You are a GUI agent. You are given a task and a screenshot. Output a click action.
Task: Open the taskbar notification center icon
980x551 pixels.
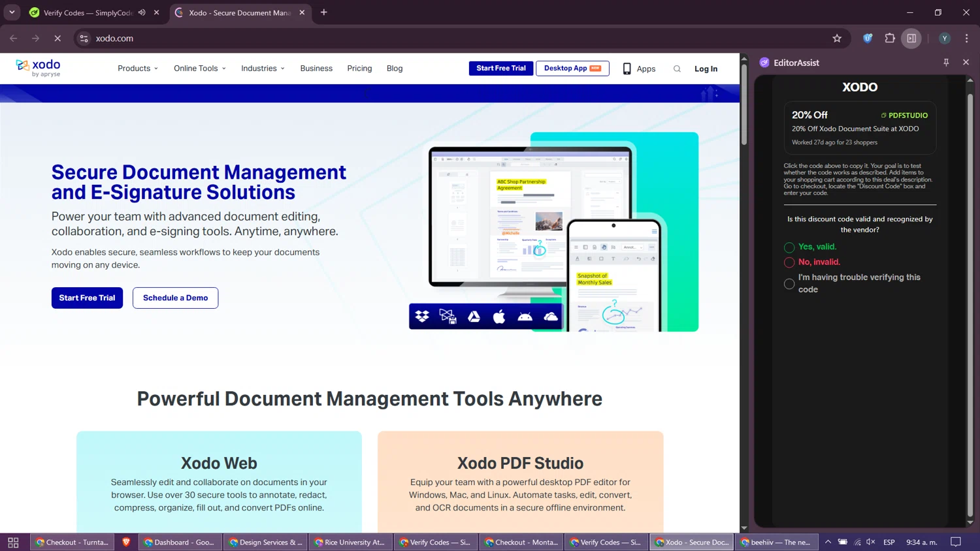point(956,542)
